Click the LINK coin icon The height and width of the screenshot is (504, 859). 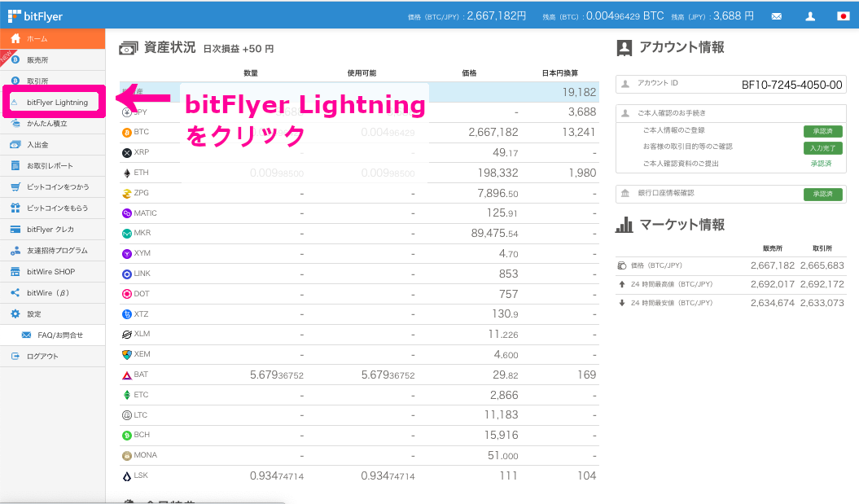(x=126, y=274)
